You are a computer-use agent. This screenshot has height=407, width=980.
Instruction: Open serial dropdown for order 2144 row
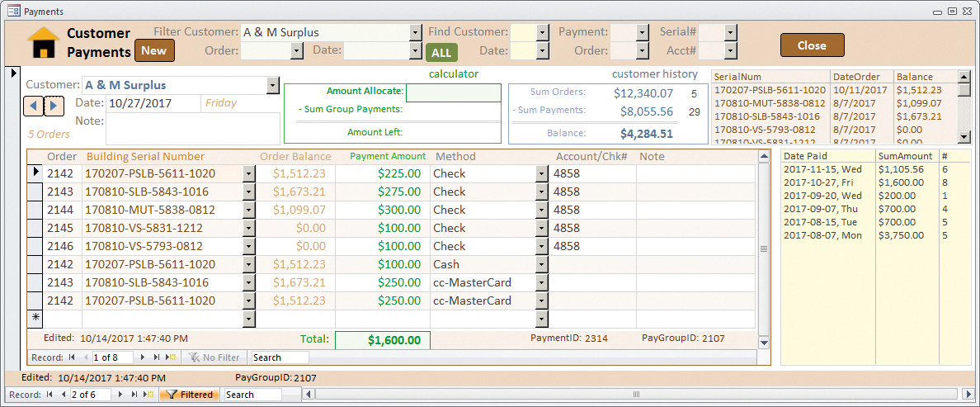pos(249,210)
